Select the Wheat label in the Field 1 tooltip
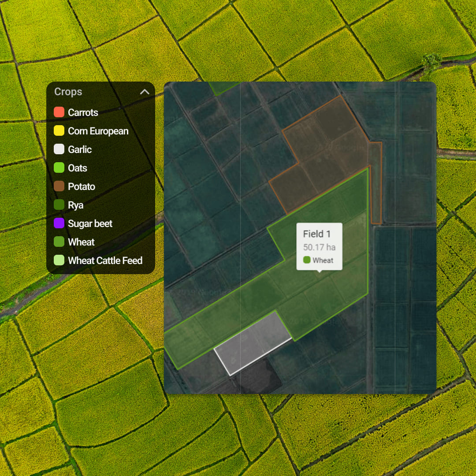476x476 pixels. click(323, 260)
